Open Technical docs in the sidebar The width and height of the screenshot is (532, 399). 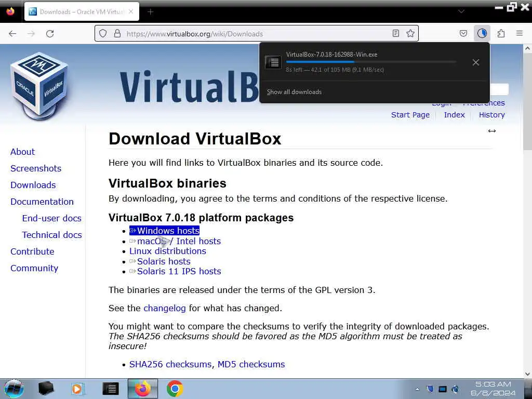pos(52,235)
